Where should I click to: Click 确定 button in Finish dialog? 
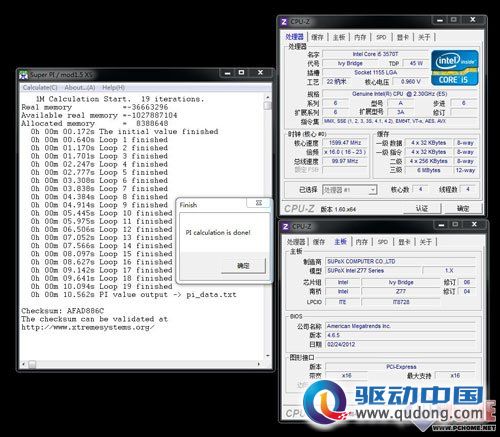point(243,266)
